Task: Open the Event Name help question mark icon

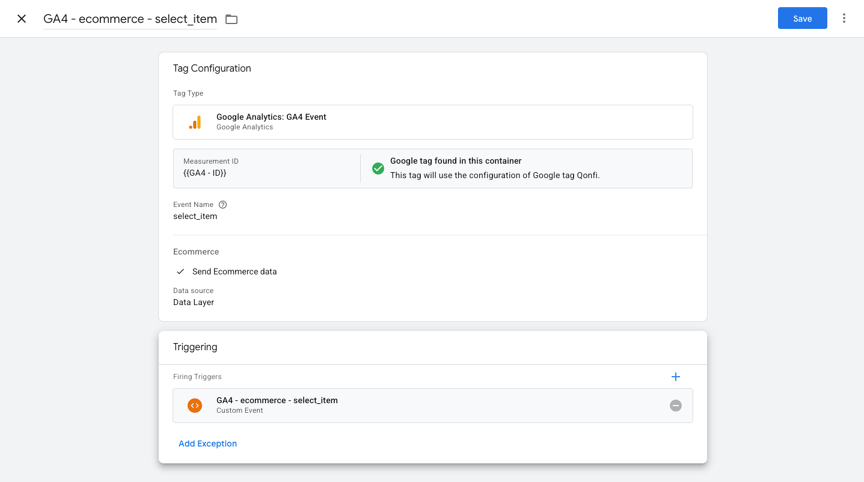Action: click(223, 204)
